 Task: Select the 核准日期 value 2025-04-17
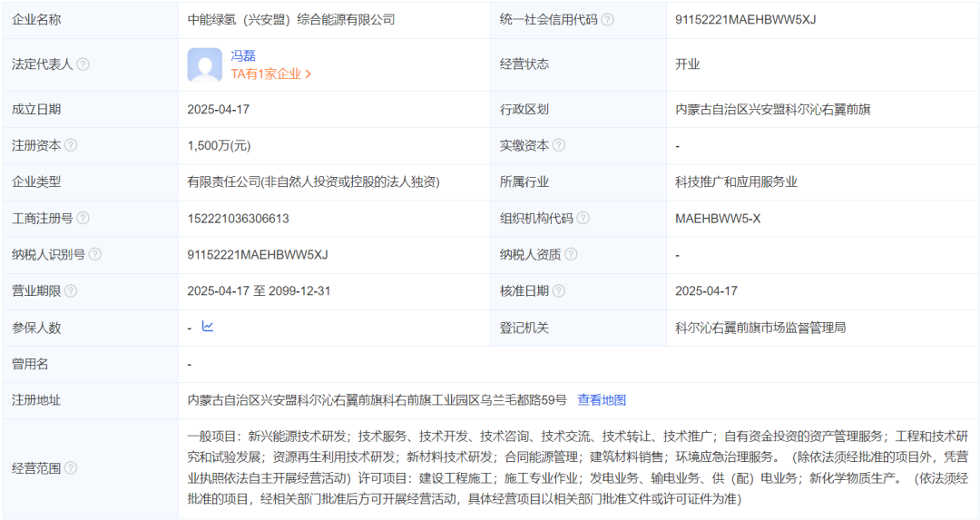pyautogui.click(x=706, y=290)
